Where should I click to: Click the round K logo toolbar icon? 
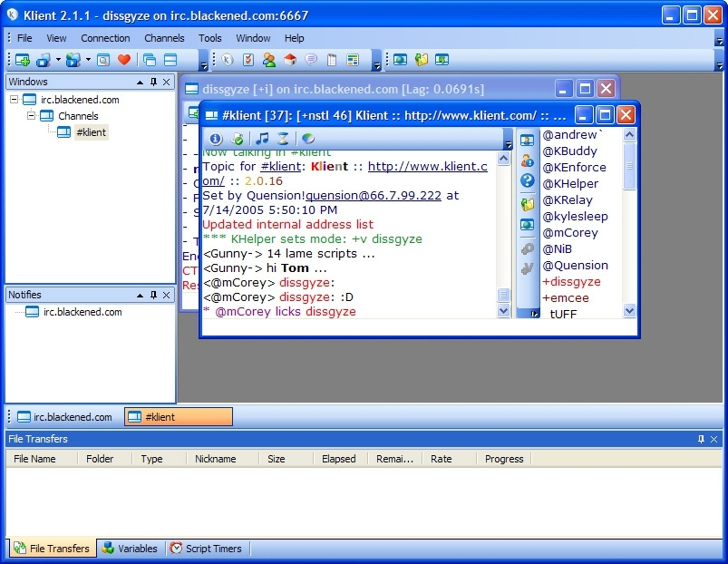227,60
